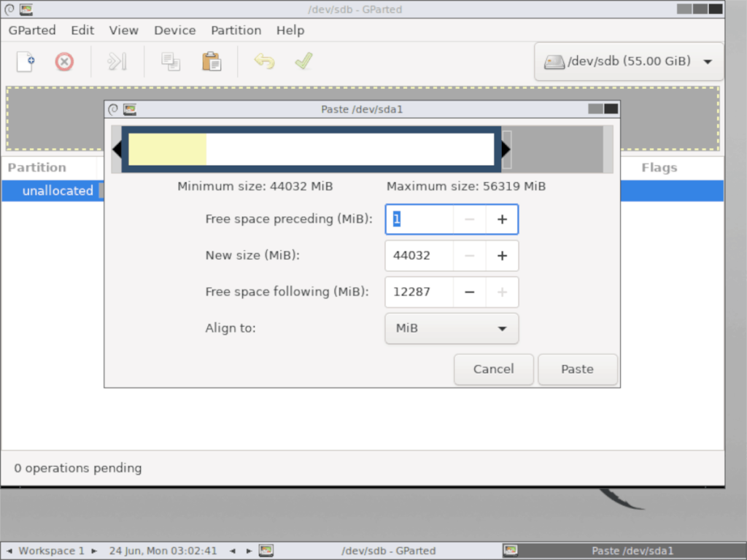
Task: Open the Partition menu
Action: click(x=236, y=31)
